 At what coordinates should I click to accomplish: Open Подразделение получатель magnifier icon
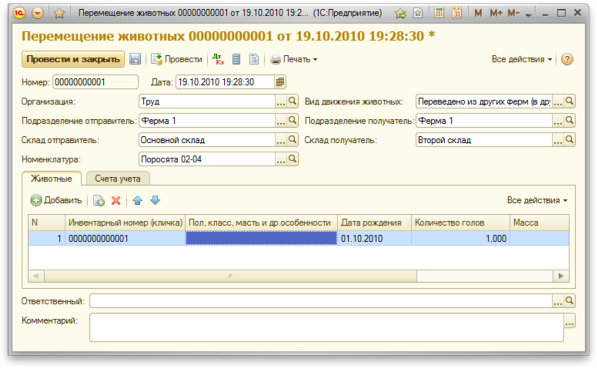coord(569,121)
